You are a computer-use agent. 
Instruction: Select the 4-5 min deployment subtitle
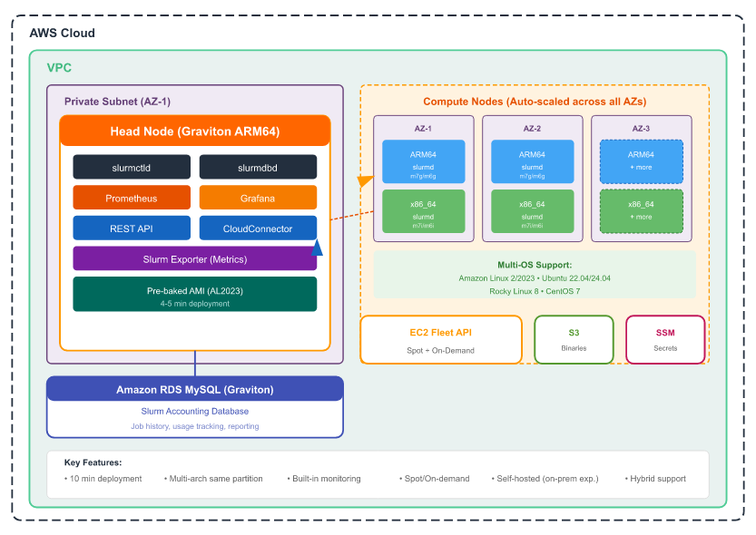tap(195, 304)
